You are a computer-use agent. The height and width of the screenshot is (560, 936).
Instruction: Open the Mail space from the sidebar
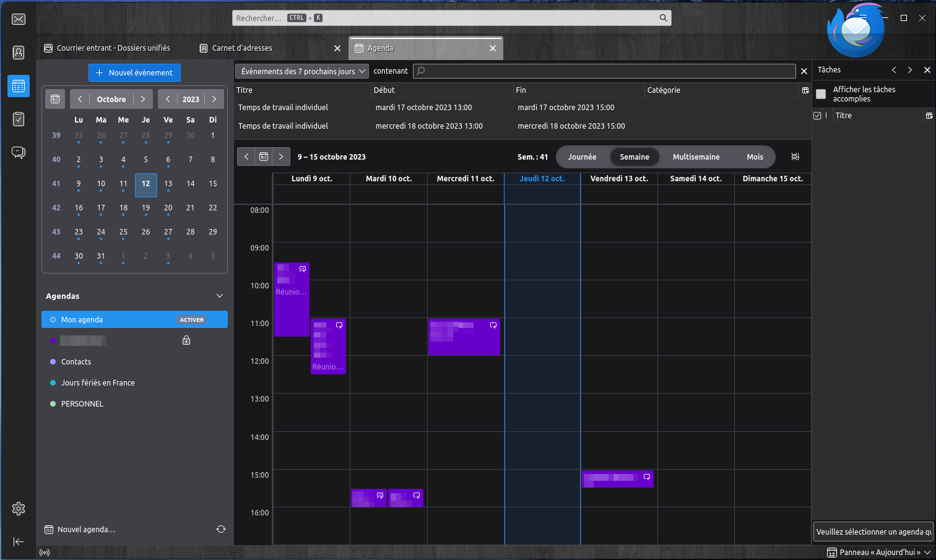coord(19,19)
